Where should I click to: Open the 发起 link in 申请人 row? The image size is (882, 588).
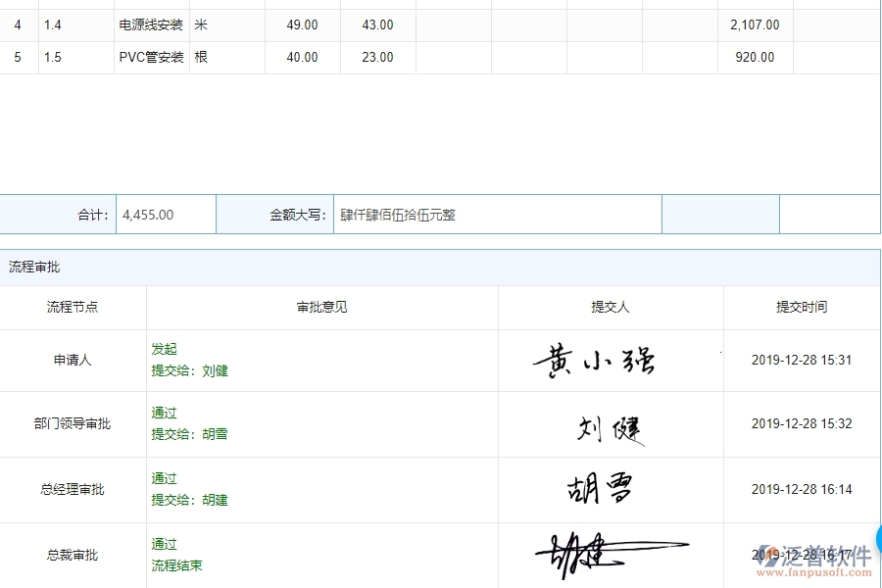(165, 349)
